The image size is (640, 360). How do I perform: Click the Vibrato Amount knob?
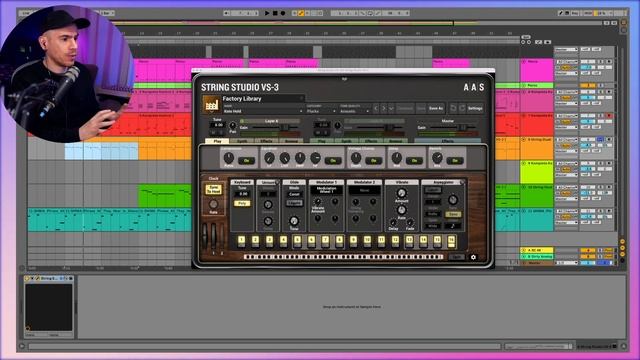[x=402, y=193]
